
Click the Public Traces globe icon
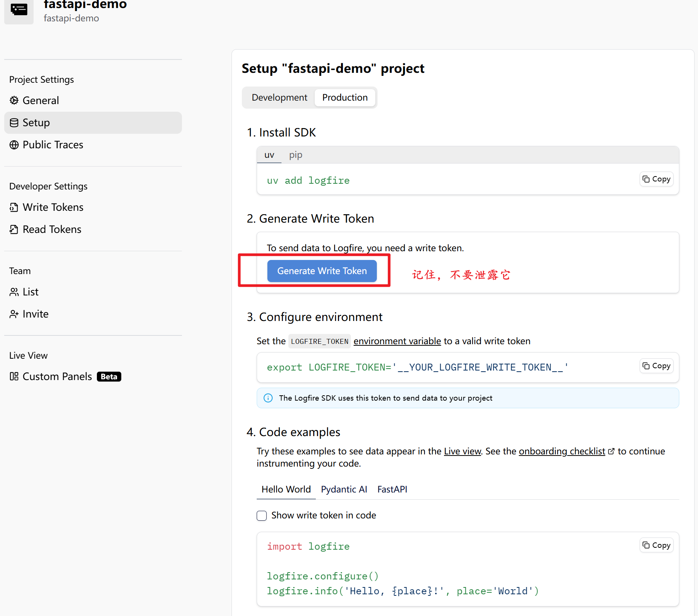click(x=14, y=145)
